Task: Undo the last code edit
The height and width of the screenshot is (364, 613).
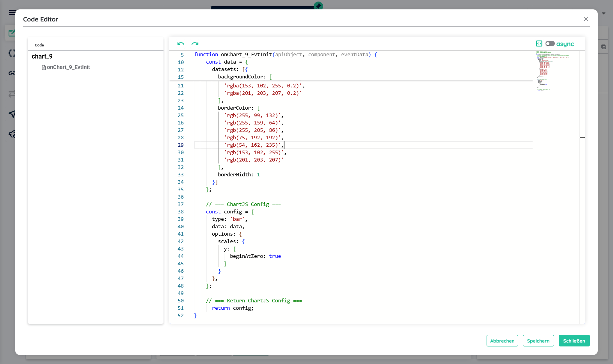Action: [181, 44]
